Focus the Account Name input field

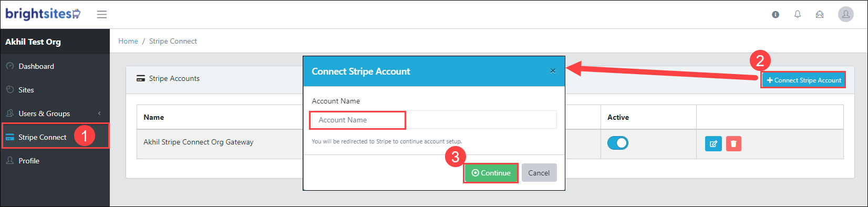coord(434,120)
